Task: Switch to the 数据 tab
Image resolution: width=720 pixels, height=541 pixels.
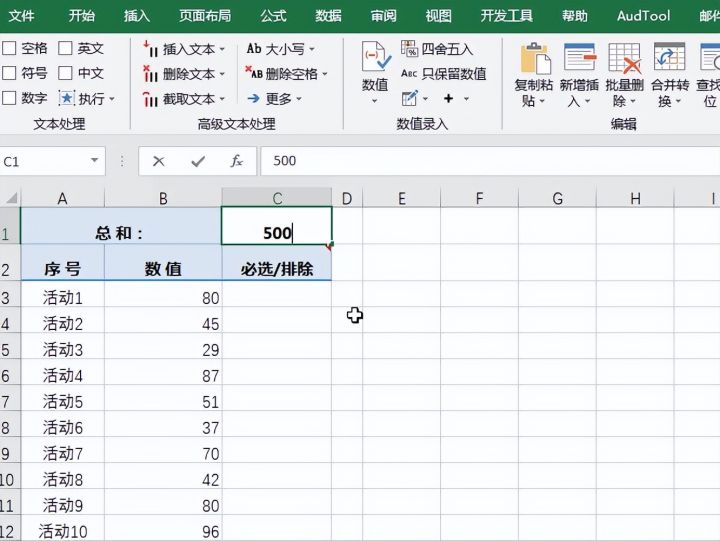Action: pos(328,16)
